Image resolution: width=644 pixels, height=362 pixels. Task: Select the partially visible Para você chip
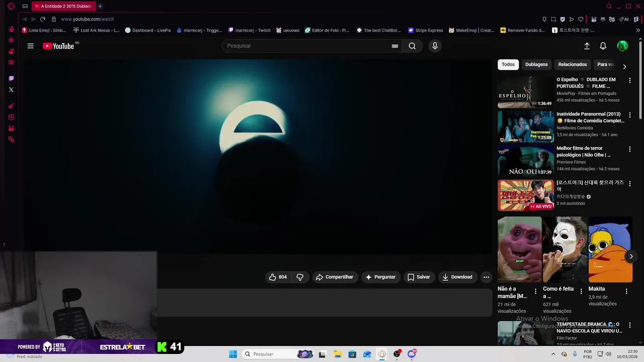click(x=605, y=64)
